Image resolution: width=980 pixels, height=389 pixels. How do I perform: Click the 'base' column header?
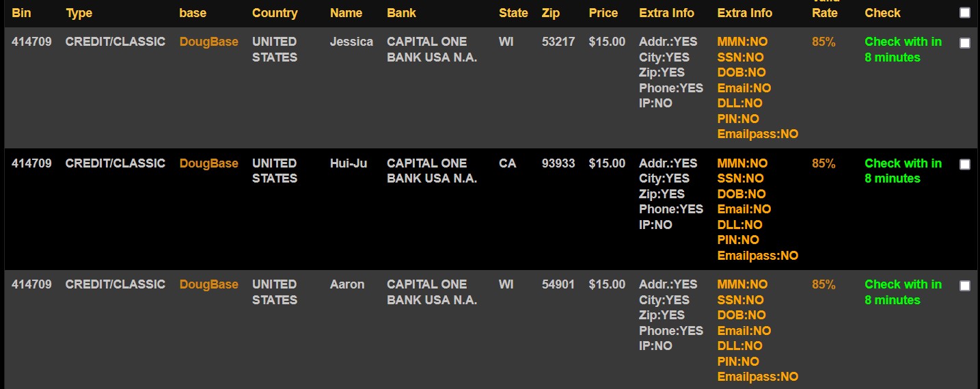193,13
